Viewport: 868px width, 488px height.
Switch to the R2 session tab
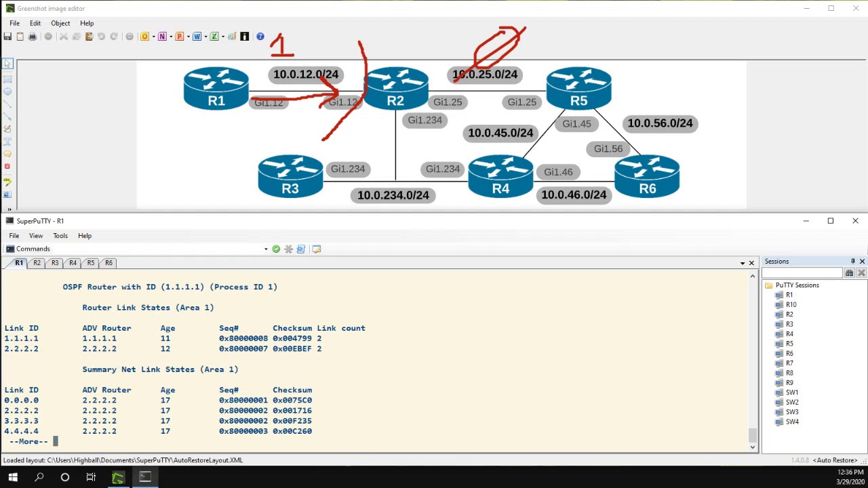[x=37, y=263]
